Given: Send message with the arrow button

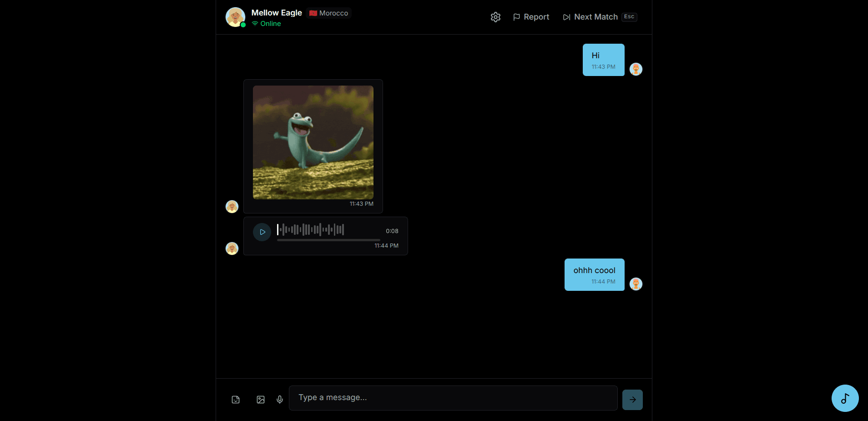Looking at the screenshot, I should pyautogui.click(x=632, y=400).
